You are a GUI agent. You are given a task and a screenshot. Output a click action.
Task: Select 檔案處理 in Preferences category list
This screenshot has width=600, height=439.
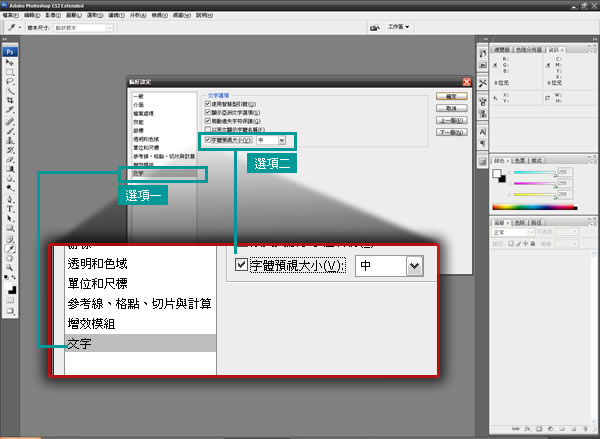[x=143, y=114]
